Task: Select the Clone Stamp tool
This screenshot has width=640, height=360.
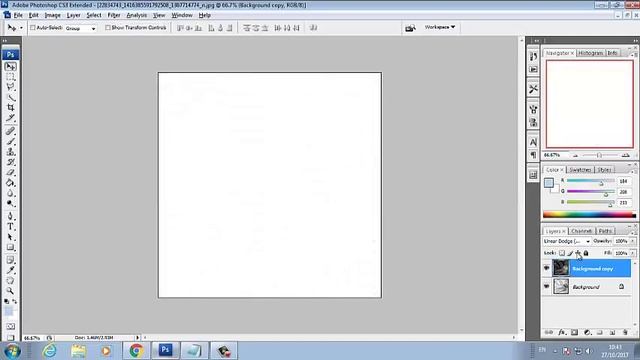Action: click(x=11, y=152)
